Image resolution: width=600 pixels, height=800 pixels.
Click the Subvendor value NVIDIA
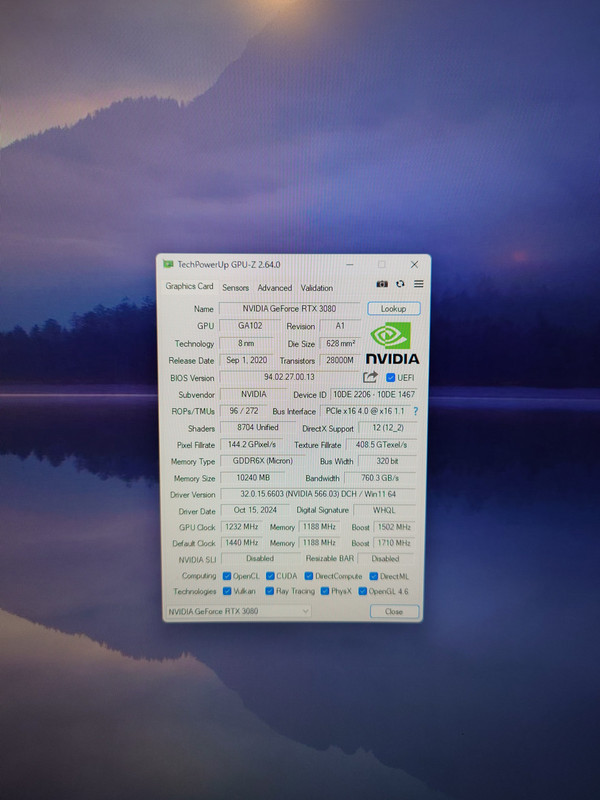[x=254, y=394]
